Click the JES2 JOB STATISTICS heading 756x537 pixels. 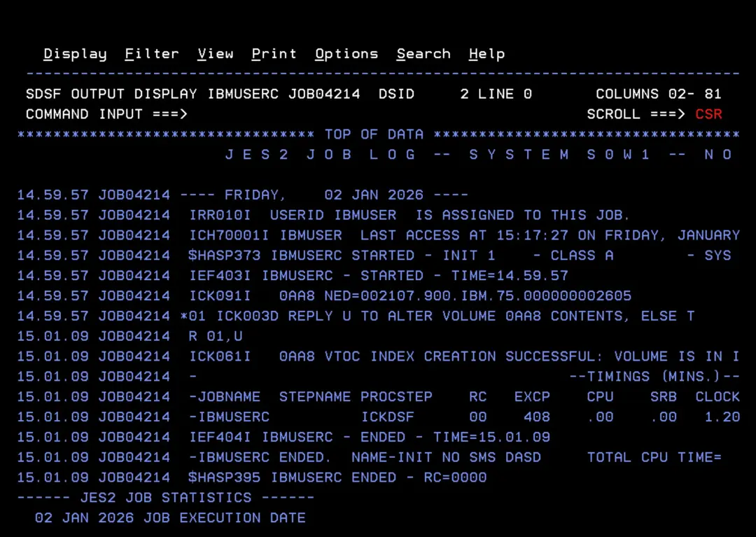pos(165,498)
